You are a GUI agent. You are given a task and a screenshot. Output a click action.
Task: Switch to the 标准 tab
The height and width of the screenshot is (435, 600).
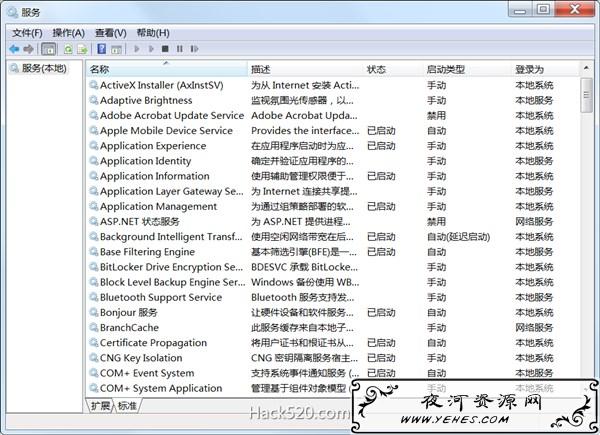(x=127, y=406)
